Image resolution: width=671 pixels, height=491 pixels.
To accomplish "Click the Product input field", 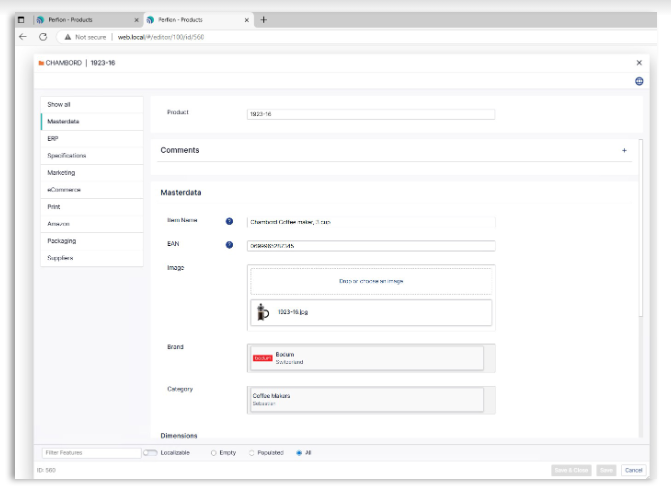I will (371, 114).
